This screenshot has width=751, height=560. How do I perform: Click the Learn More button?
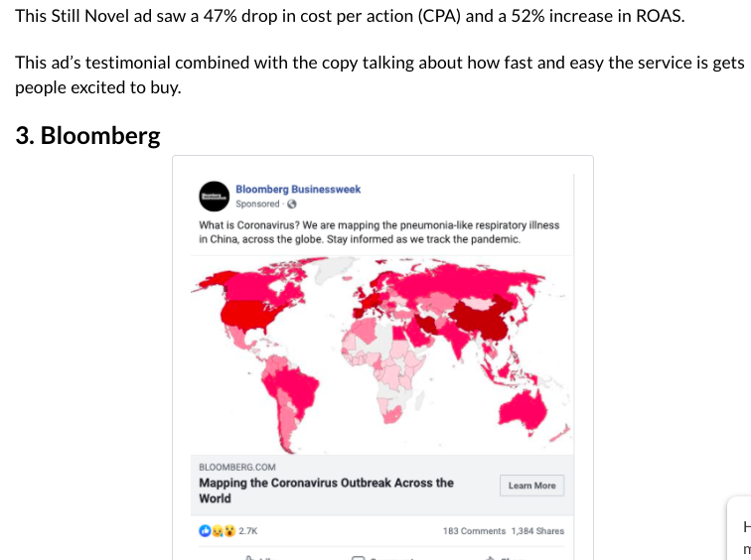click(531, 486)
